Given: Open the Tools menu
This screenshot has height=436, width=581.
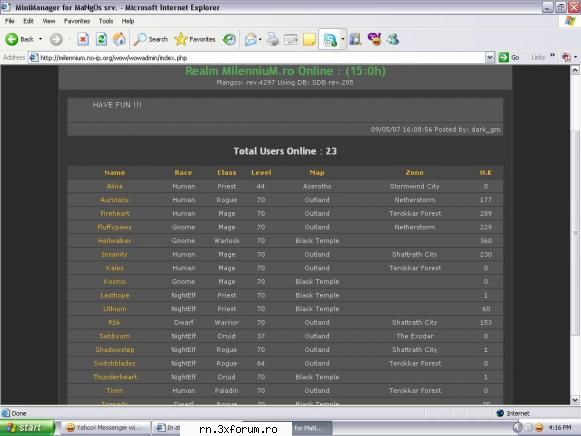Looking at the screenshot, I should 106,21.
